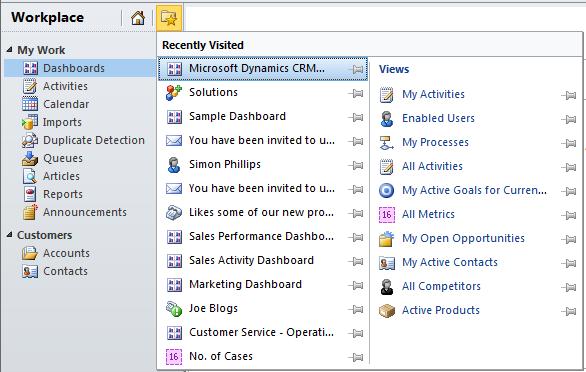Pin the Enabled Users view
This screenshot has height=372, width=586.
[x=569, y=119]
